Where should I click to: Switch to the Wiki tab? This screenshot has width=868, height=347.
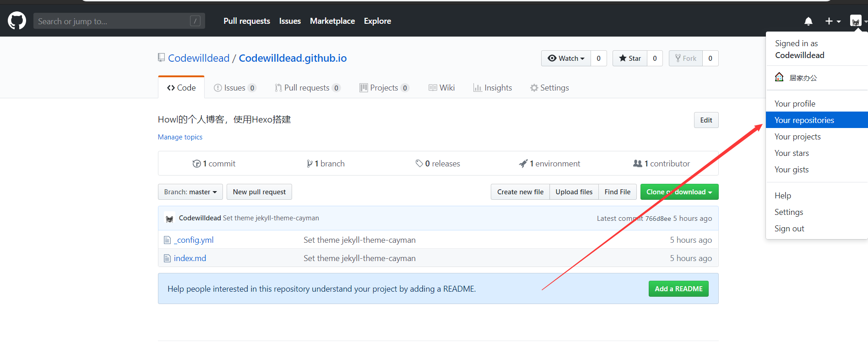[442, 87]
